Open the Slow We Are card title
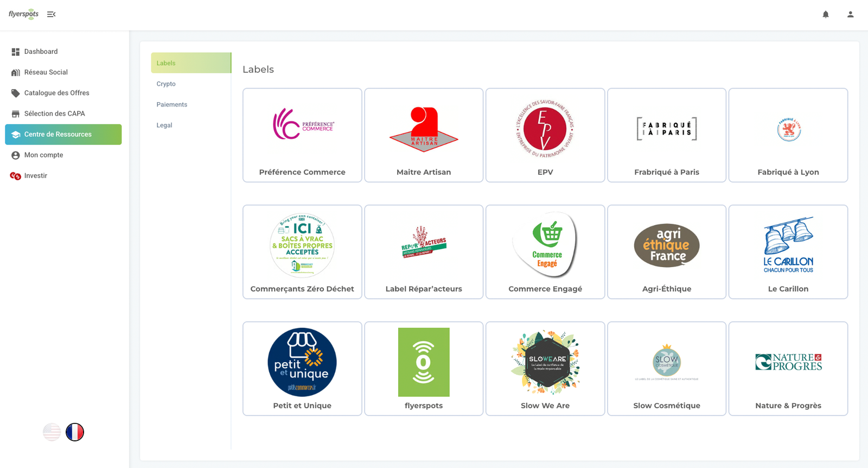 pos(545,406)
